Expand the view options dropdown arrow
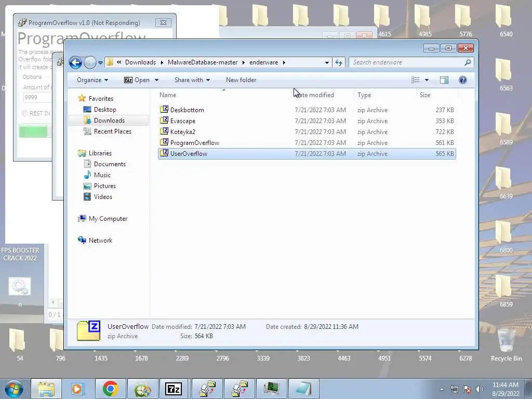532x399 pixels. click(x=427, y=80)
